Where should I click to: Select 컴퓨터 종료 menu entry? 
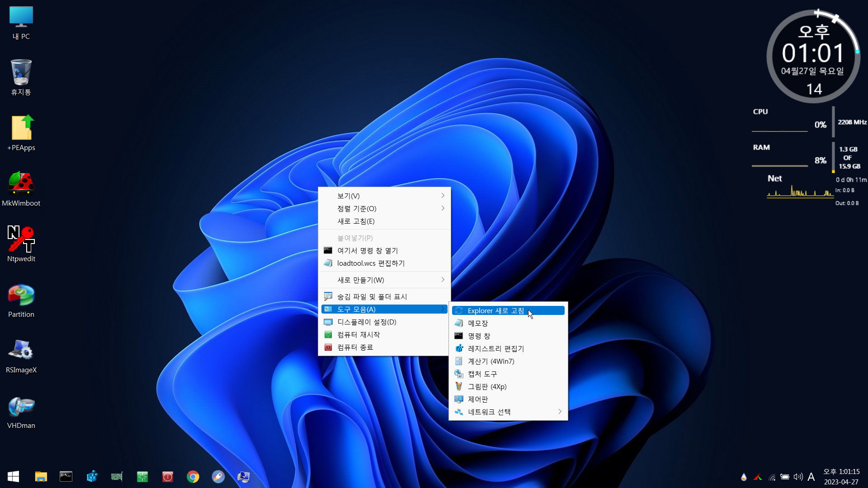pos(384,347)
